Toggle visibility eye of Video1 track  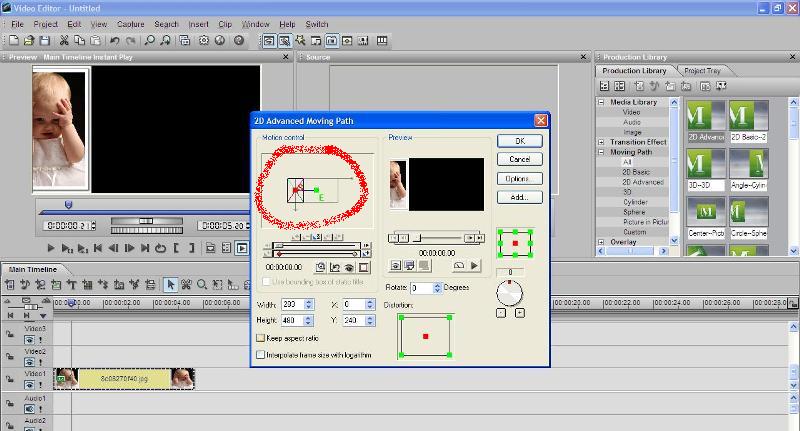click(x=30, y=385)
